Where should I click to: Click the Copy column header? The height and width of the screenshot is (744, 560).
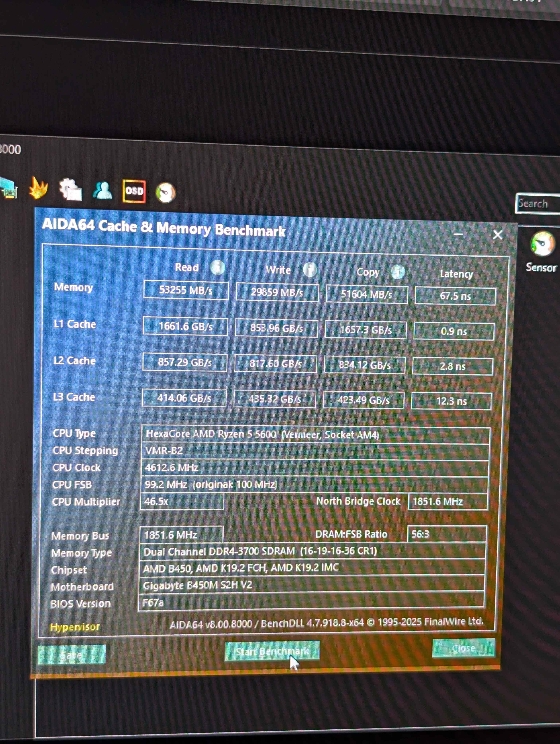point(368,272)
